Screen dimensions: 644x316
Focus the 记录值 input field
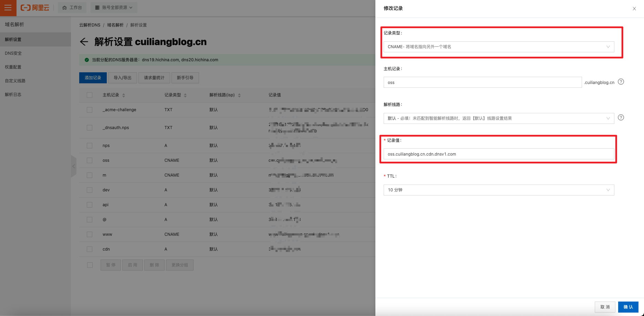coord(499,154)
